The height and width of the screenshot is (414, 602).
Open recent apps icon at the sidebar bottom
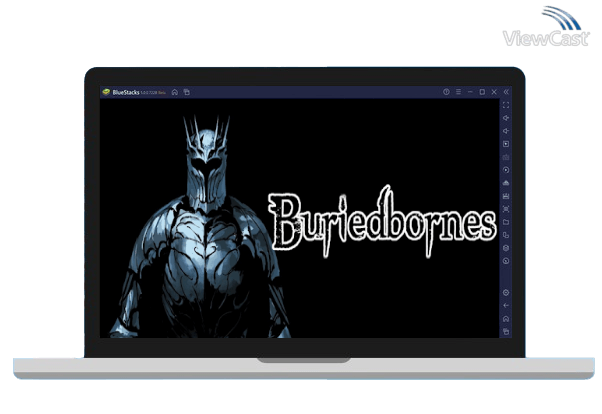pyautogui.click(x=506, y=331)
